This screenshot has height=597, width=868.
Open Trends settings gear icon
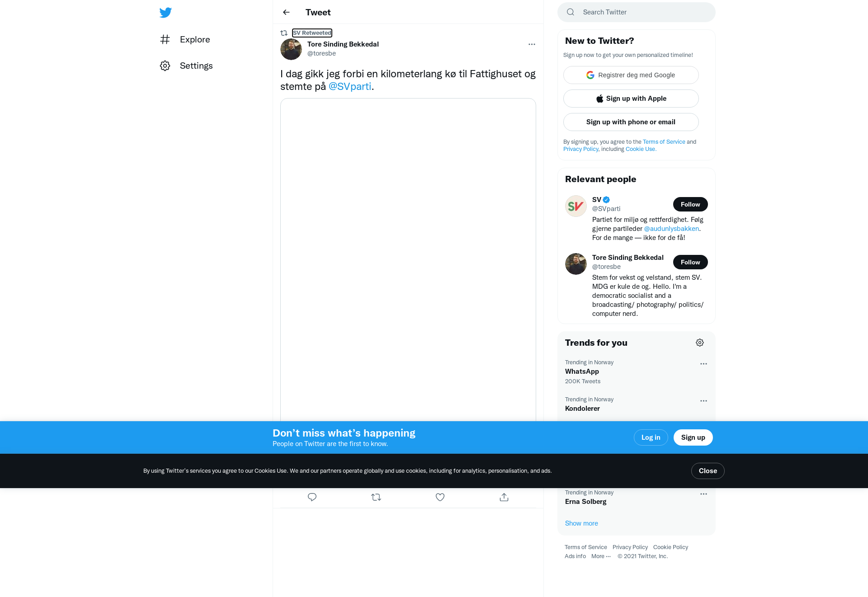700,343
